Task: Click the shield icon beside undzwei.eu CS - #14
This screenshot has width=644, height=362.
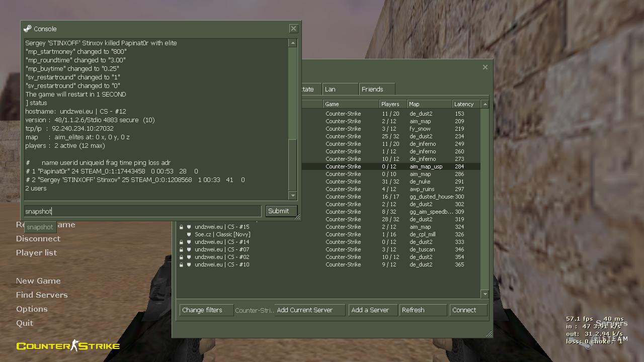Action: pyautogui.click(x=189, y=242)
